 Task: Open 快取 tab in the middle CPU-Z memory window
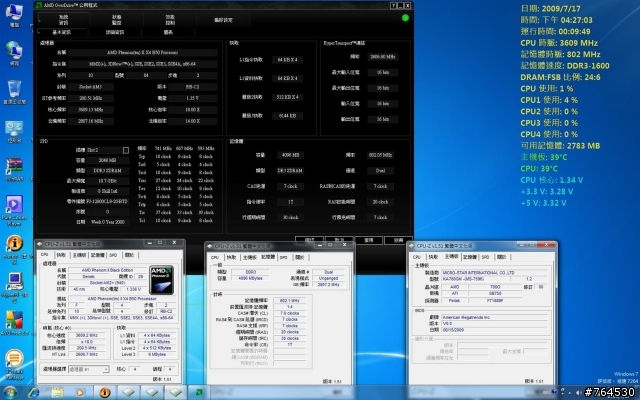(x=231, y=258)
